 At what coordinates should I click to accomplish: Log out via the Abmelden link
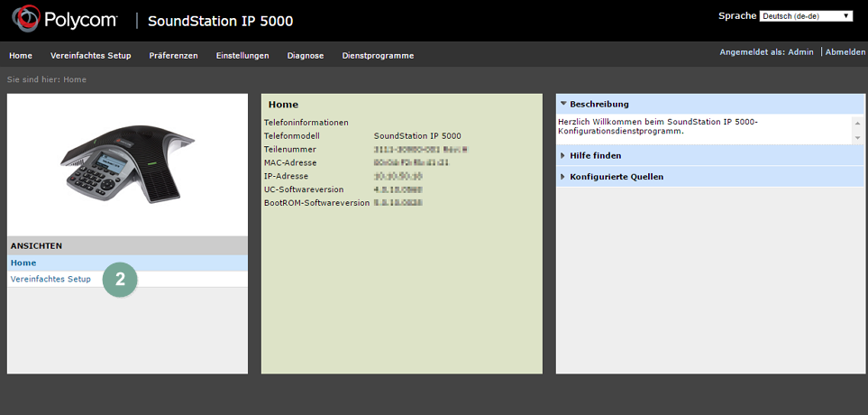click(x=845, y=52)
